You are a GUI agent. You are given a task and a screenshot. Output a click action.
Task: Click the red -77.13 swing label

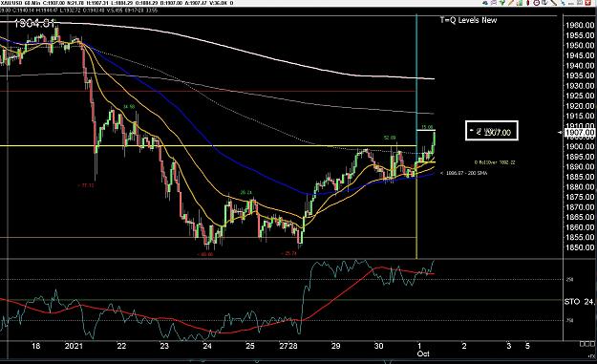click(86, 185)
